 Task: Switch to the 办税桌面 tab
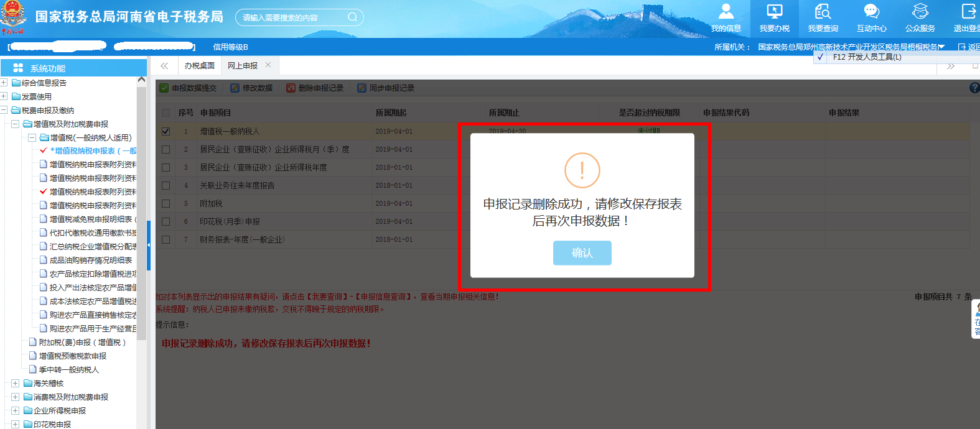click(x=199, y=66)
